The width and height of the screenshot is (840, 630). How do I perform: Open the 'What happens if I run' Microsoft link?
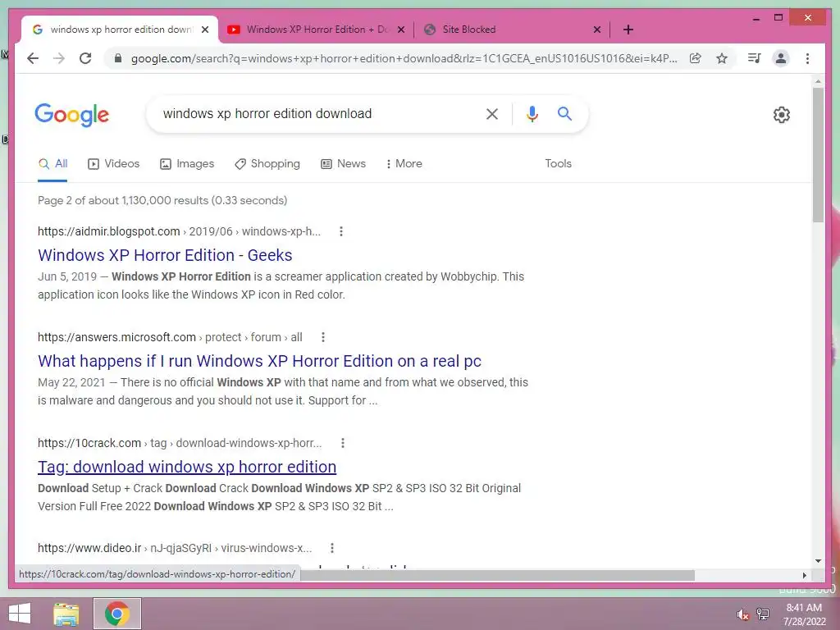tap(259, 361)
